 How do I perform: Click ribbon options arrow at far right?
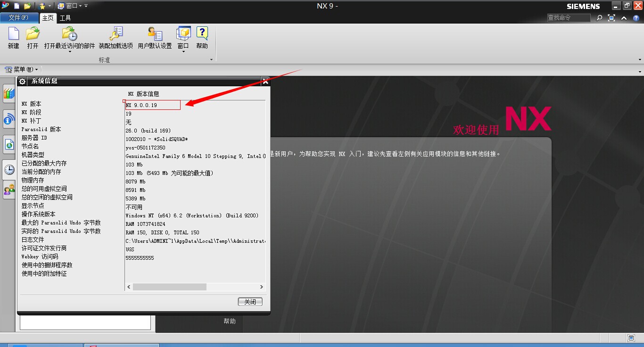click(x=640, y=60)
